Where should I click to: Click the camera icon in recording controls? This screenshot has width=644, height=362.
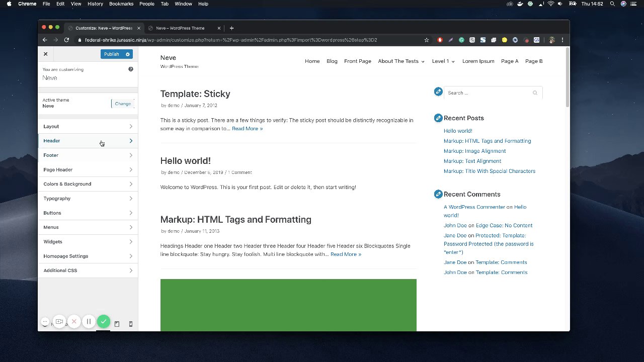(x=59, y=321)
